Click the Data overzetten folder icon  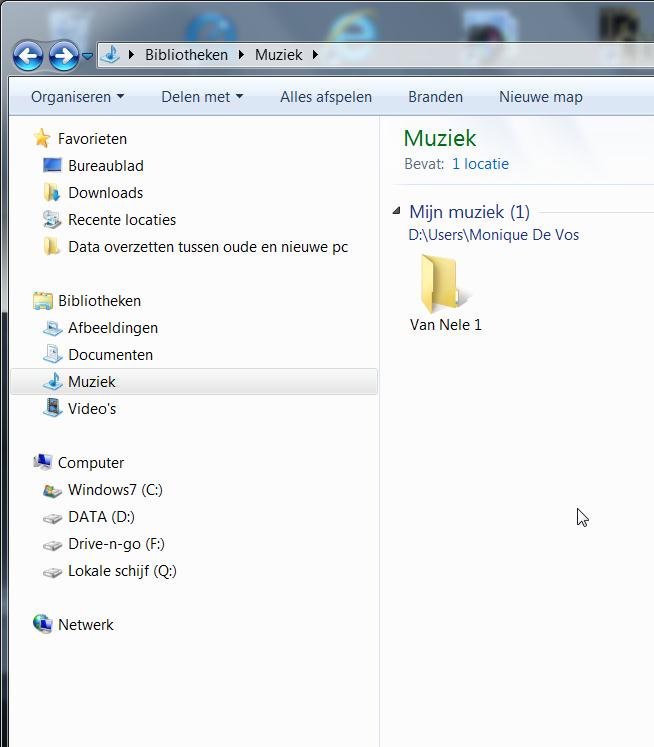pos(51,246)
